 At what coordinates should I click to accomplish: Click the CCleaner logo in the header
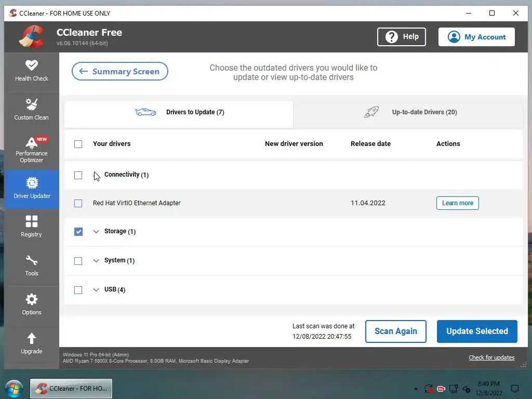point(32,36)
